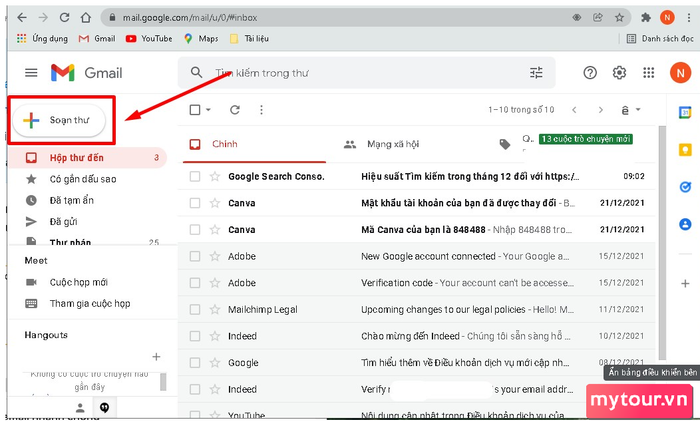Open the Chrome profile avatar N
700x428 pixels.
coord(667,17)
